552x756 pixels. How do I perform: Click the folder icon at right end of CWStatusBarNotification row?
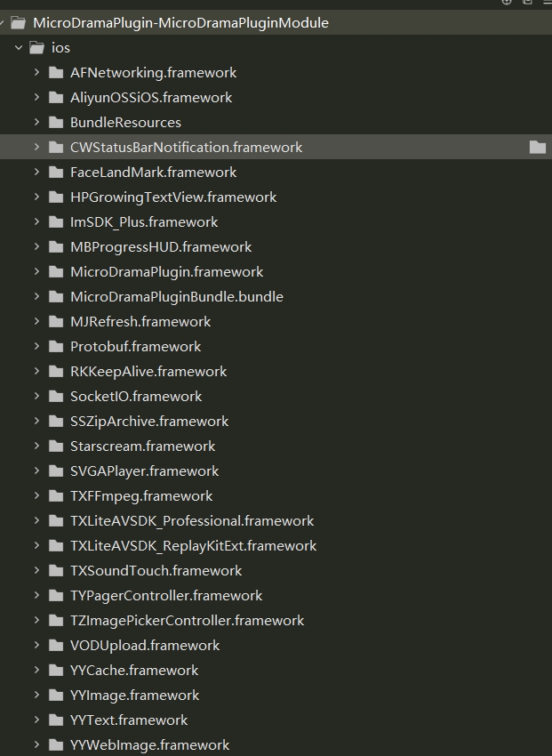pyautogui.click(x=538, y=147)
